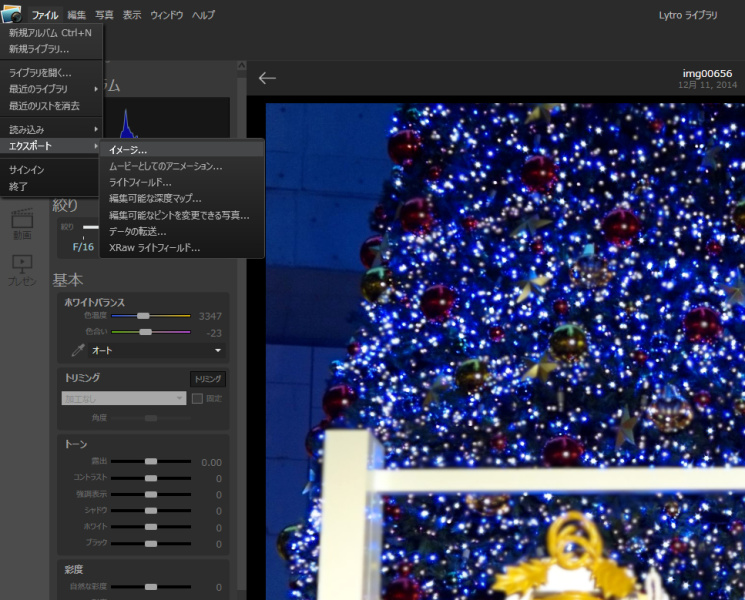Choose サインイン in the File menu

point(51,170)
